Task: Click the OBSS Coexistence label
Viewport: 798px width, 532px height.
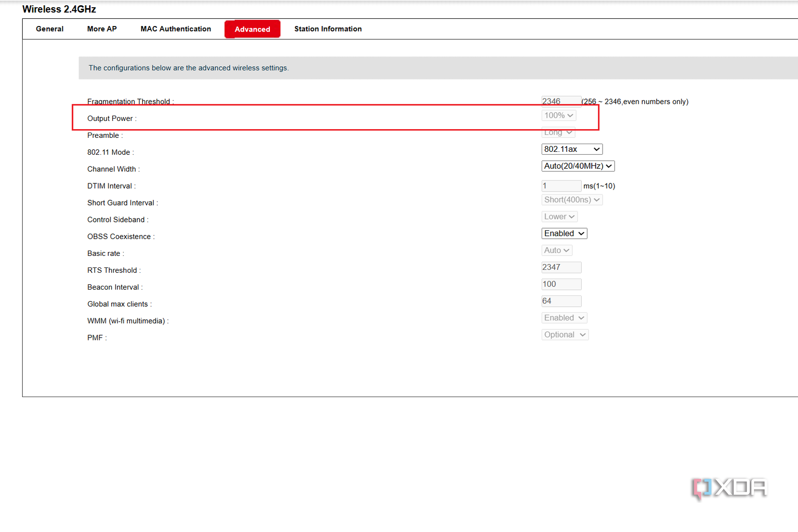Action: pos(121,236)
